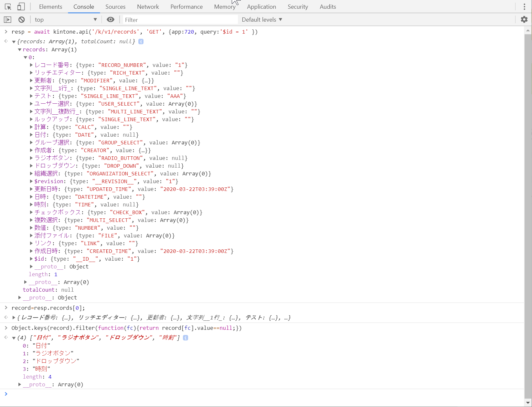This screenshot has height=407, width=532.
Task: Click the array item 0: "日付"
Action: 36,346
